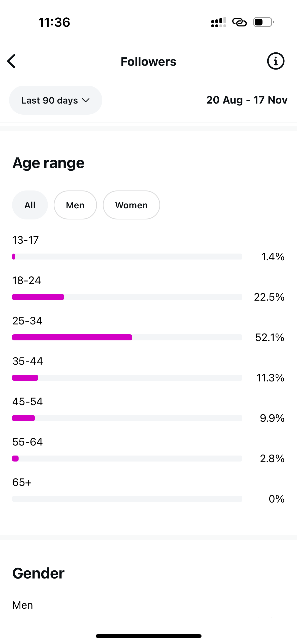297x644 pixels.
Task: Tap the status bar clock showing 11:36
Action: tap(54, 22)
